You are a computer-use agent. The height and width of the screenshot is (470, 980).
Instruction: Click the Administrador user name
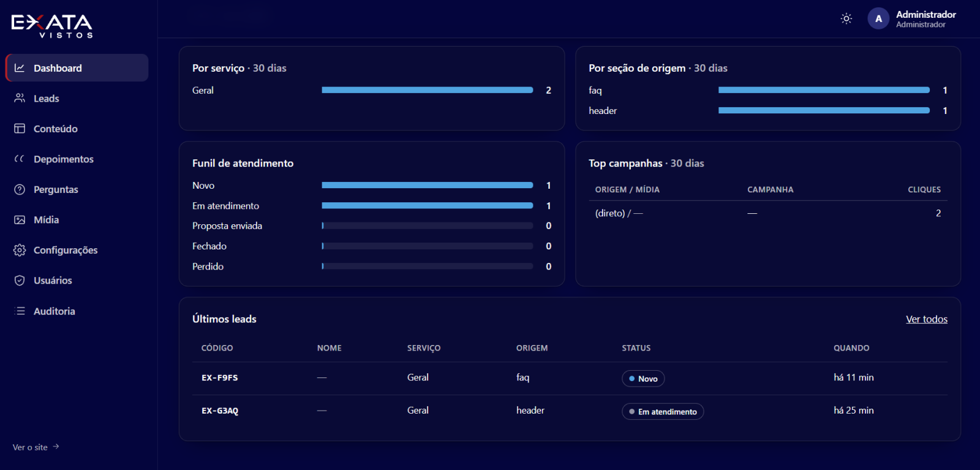[926, 14]
